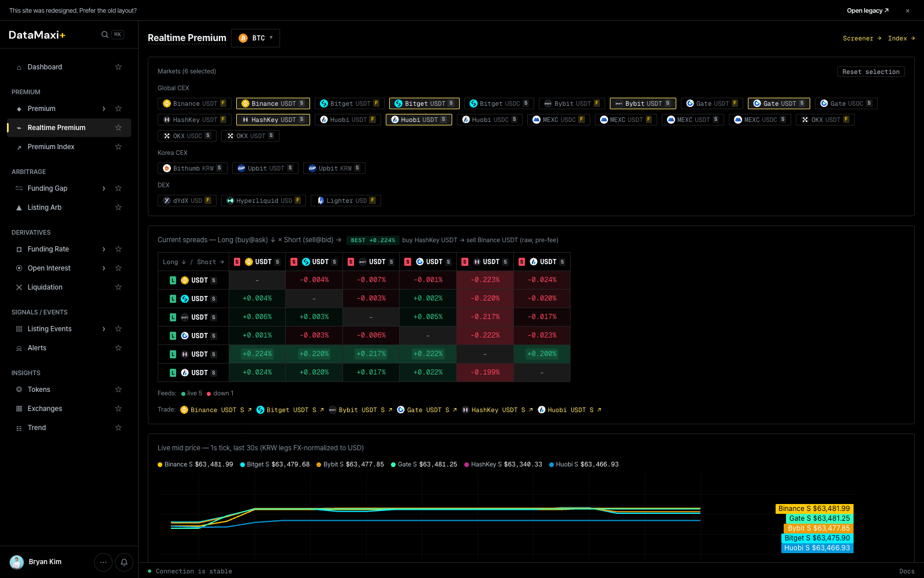Image resolution: width=924 pixels, height=578 pixels.
Task: Click the HashKey S magenta legend dot
Action: [467, 465]
